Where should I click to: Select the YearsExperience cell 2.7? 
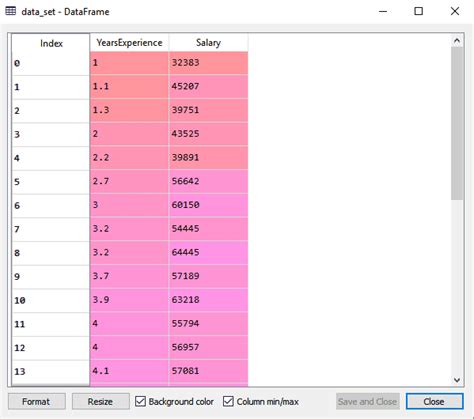point(129,182)
